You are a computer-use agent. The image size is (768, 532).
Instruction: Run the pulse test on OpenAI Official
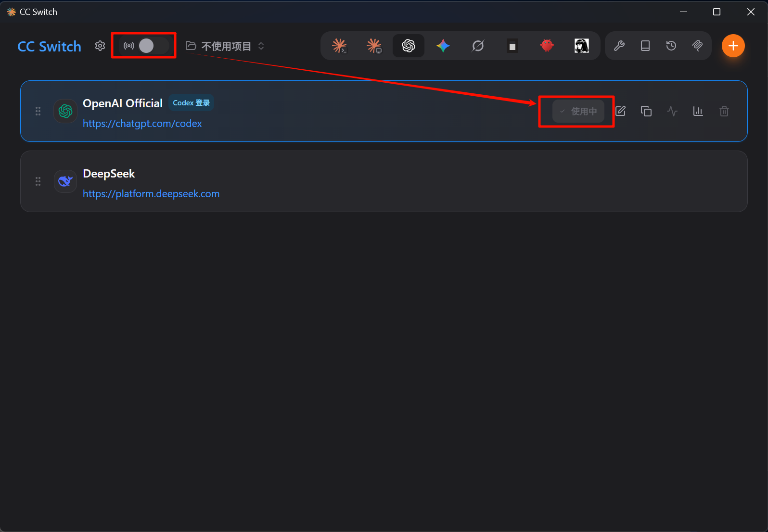pyautogui.click(x=672, y=111)
